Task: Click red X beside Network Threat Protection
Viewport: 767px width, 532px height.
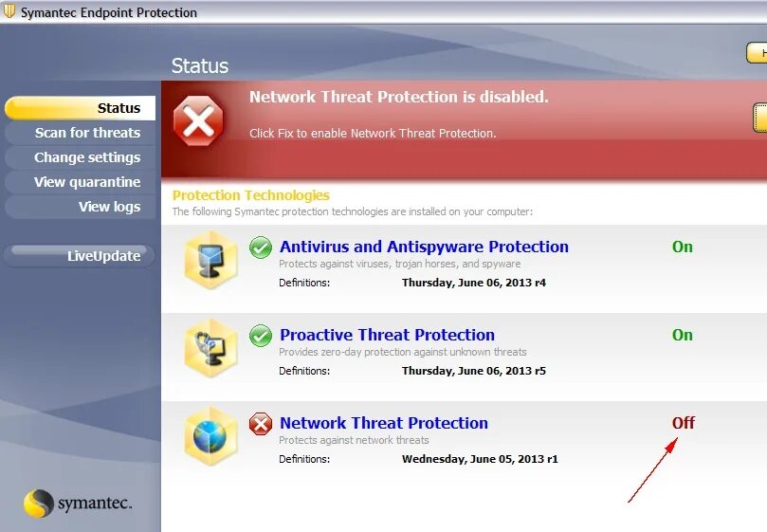Action: (261, 424)
